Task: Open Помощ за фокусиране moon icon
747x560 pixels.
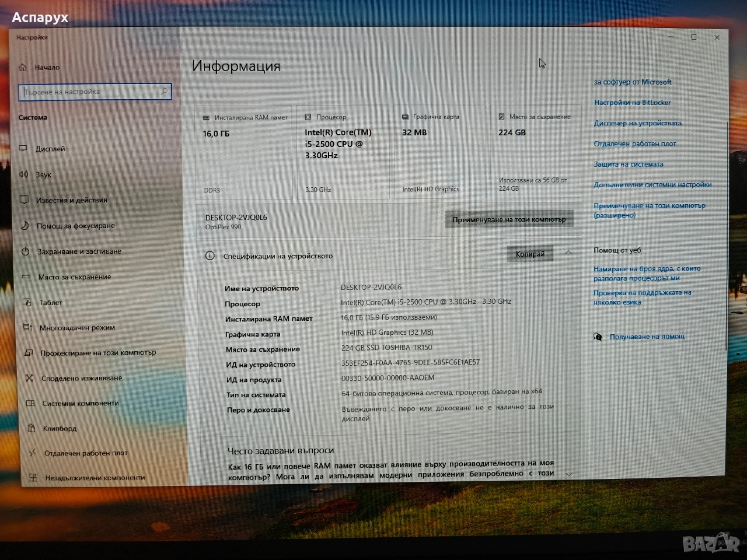Action: (25, 226)
